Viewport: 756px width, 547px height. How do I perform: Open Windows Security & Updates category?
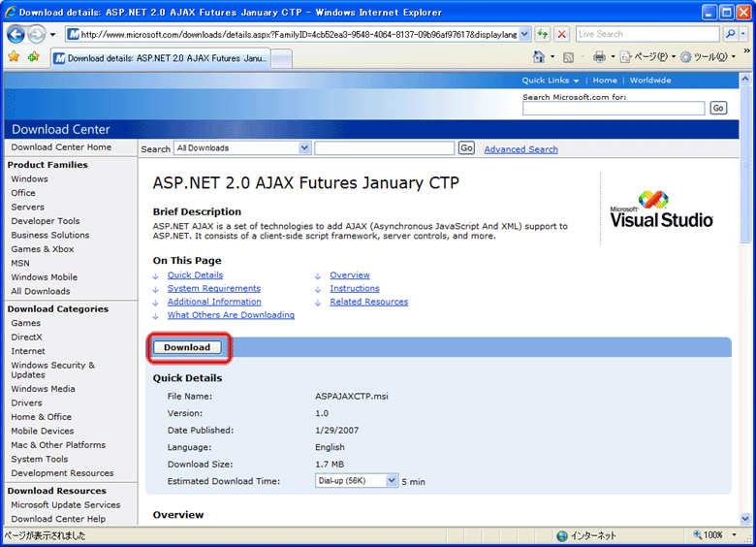pyautogui.click(x=52, y=370)
